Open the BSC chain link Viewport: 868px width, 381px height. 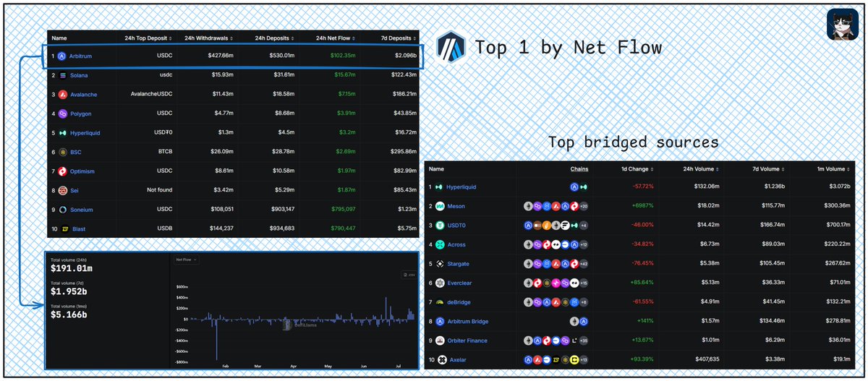pos(77,153)
